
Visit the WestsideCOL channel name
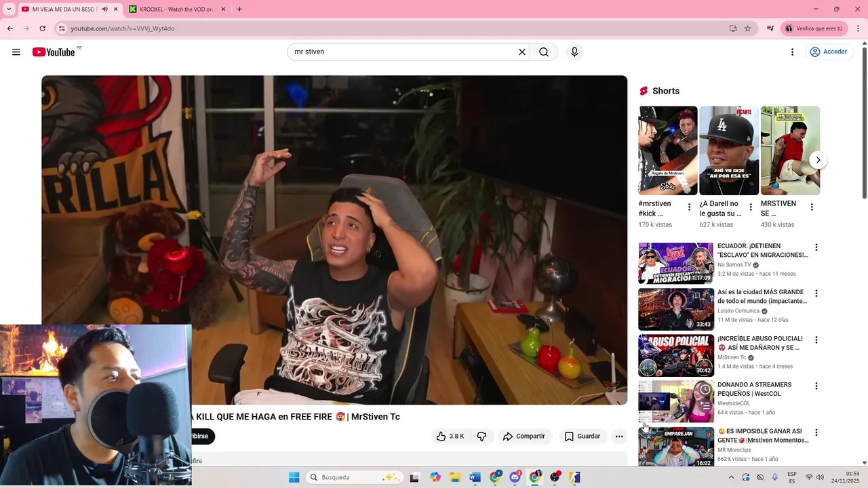pos(734,403)
